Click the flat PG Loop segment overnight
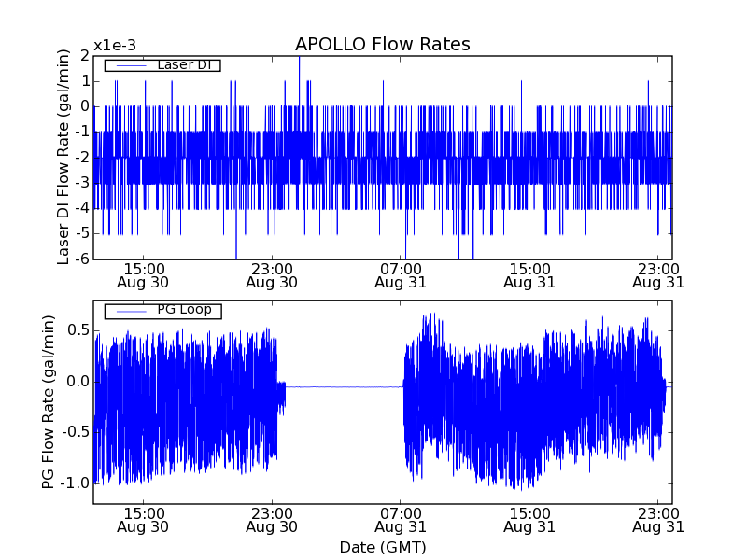This screenshot has height=560, width=747. point(343,386)
